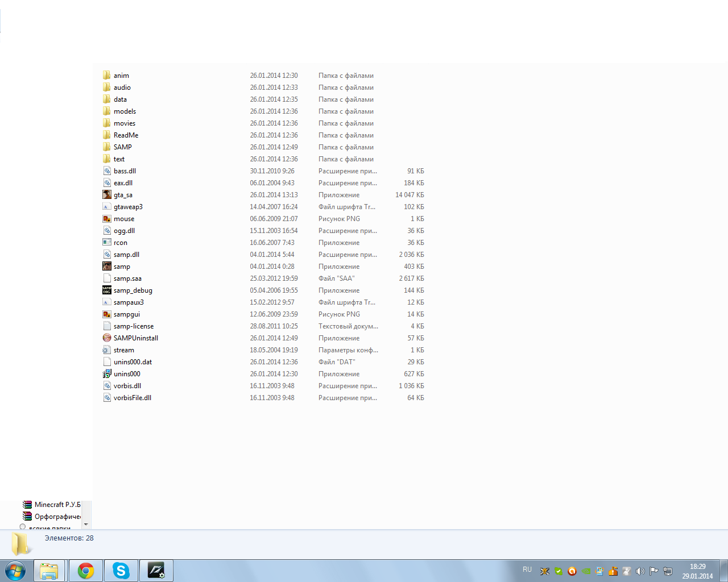Click the RU language indicator
728x582 pixels.
pyautogui.click(x=527, y=569)
